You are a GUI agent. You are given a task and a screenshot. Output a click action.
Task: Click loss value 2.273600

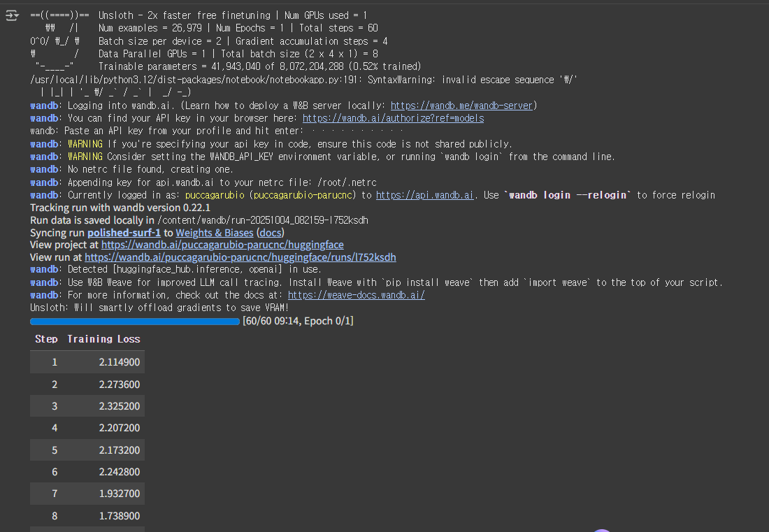pos(119,384)
